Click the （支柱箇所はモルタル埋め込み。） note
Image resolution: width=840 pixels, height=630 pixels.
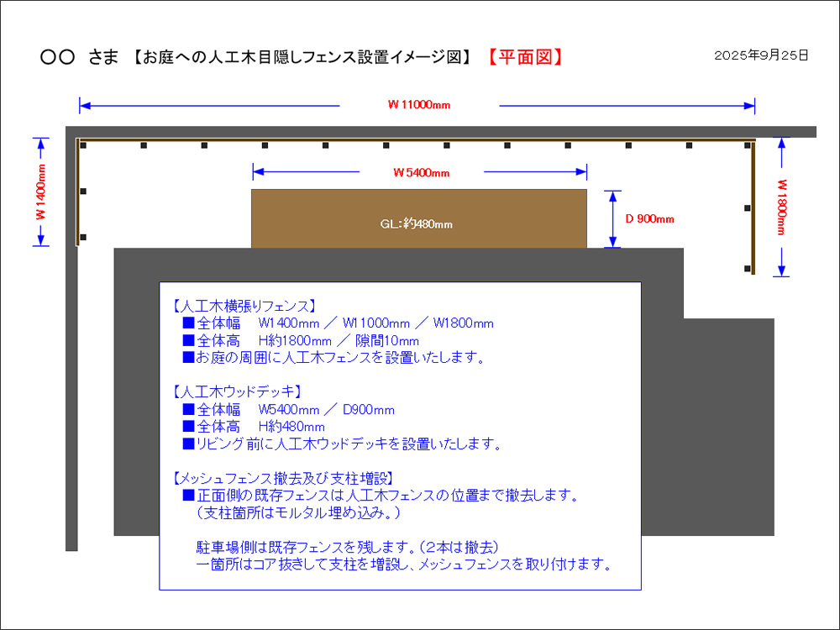[x=297, y=512]
